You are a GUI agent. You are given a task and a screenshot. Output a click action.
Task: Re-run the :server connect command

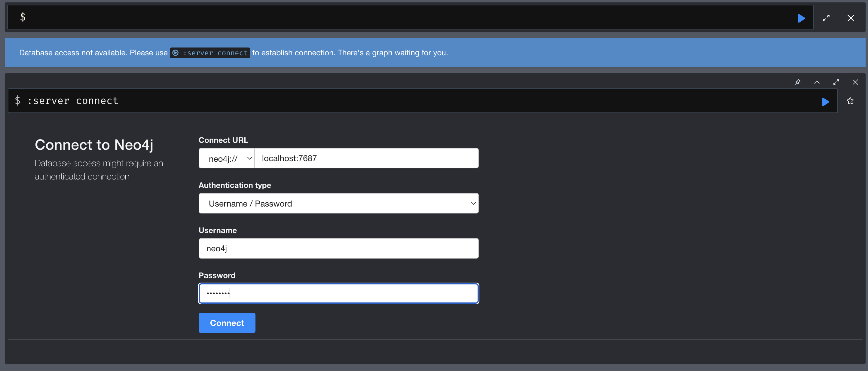click(x=825, y=101)
